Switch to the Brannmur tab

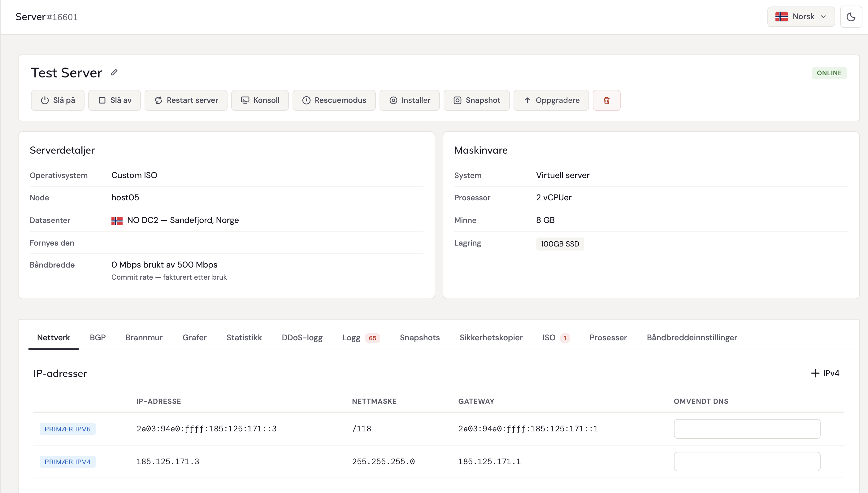click(x=144, y=338)
